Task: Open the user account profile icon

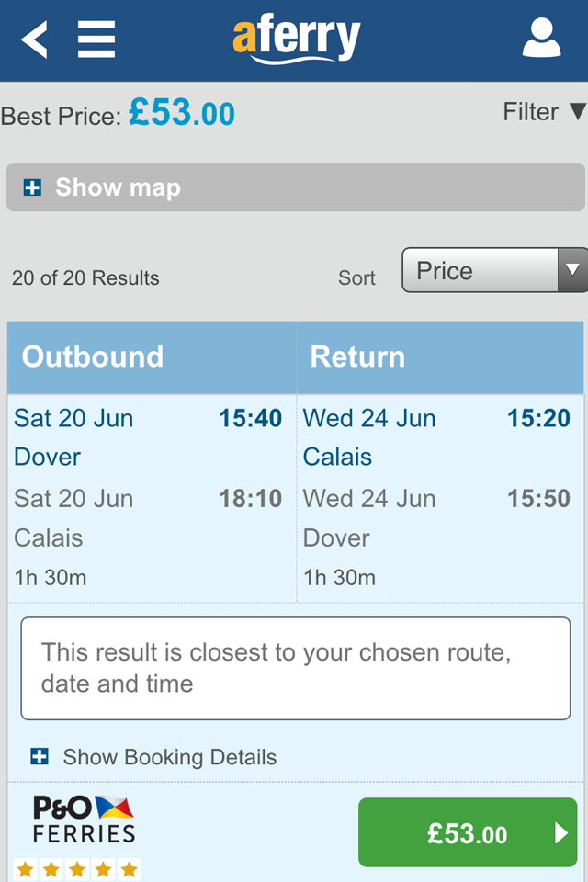Action: pyautogui.click(x=541, y=38)
